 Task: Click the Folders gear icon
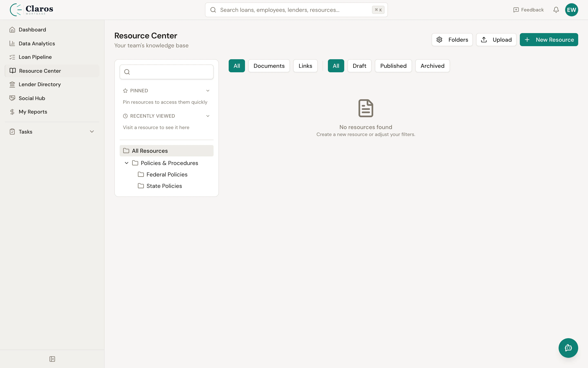439,40
